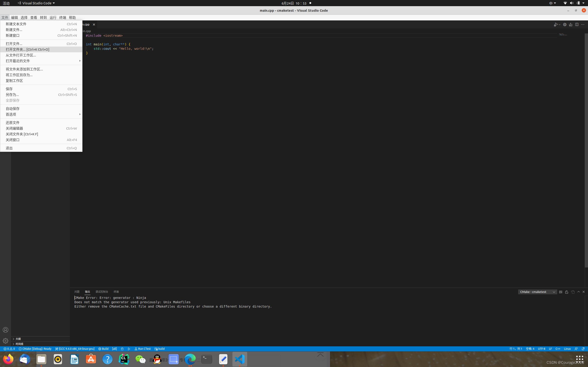The image size is (588, 367).
Task: Open the CMake - cmaketest output channel dropdown
Action: tap(537, 292)
